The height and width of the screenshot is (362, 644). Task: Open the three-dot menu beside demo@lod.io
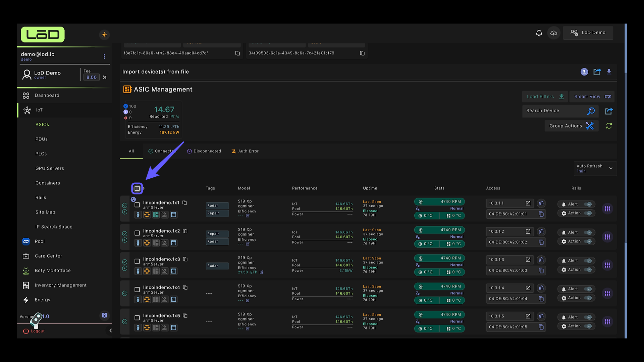pos(104,56)
